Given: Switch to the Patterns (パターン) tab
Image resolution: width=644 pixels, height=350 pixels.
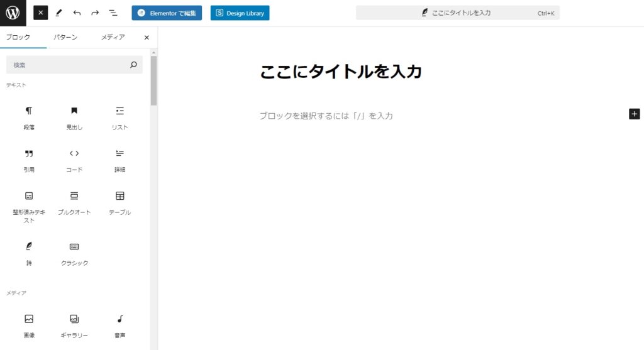Looking at the screenshot, I should pos(65,37).
